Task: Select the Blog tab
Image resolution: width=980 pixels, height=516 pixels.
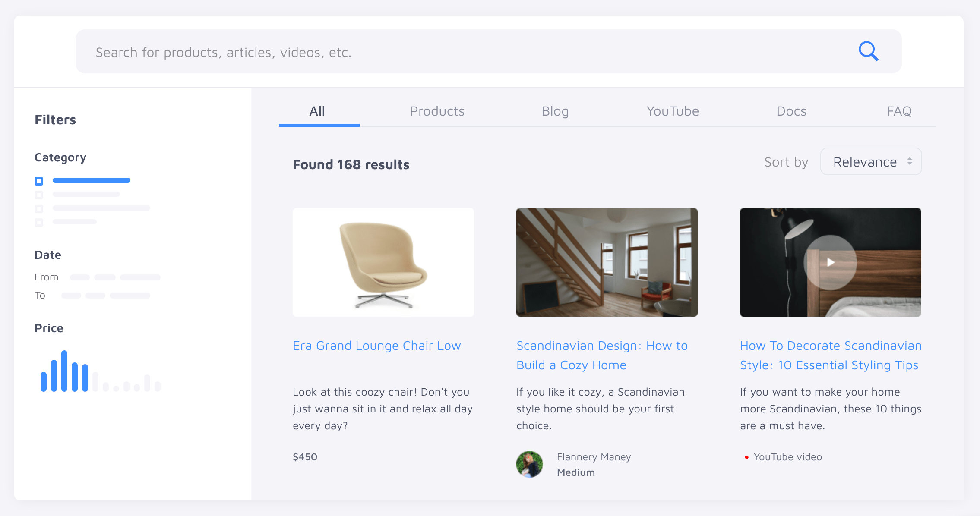Action: 555,111
